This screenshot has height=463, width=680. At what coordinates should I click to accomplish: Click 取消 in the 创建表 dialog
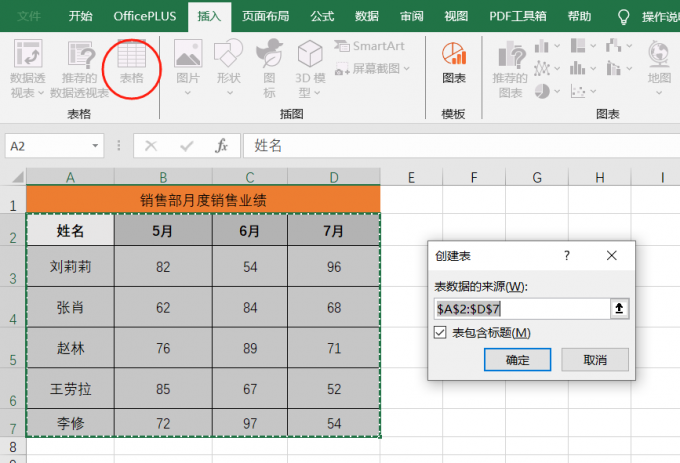tap(595, 359)
